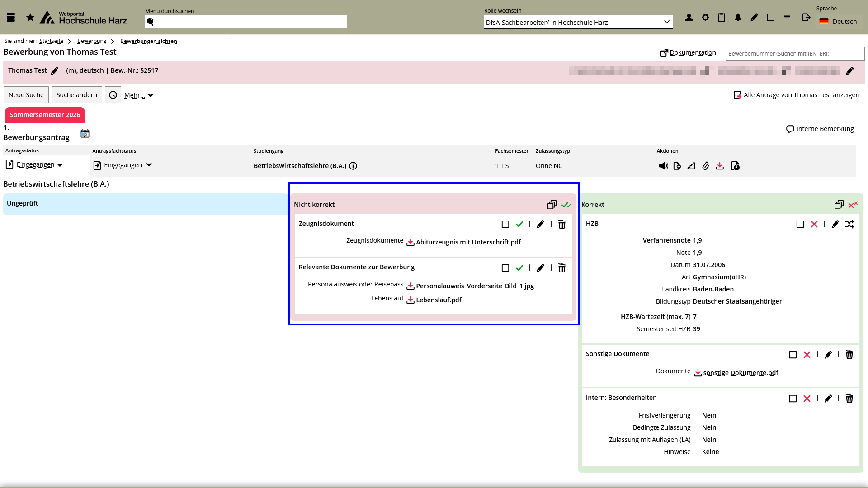Select the HZB checkbox

tap(800, 224)
